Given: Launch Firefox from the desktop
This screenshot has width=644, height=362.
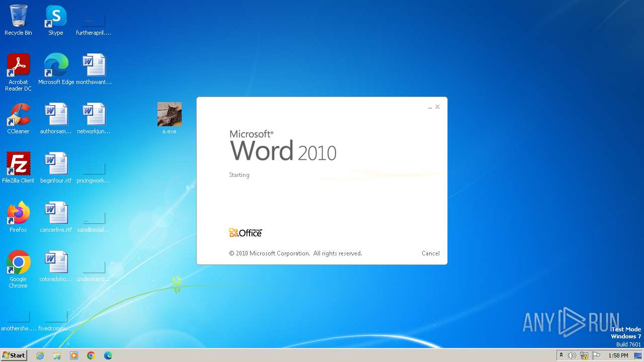Looking at the screenshot, I should tap(18, 217).
